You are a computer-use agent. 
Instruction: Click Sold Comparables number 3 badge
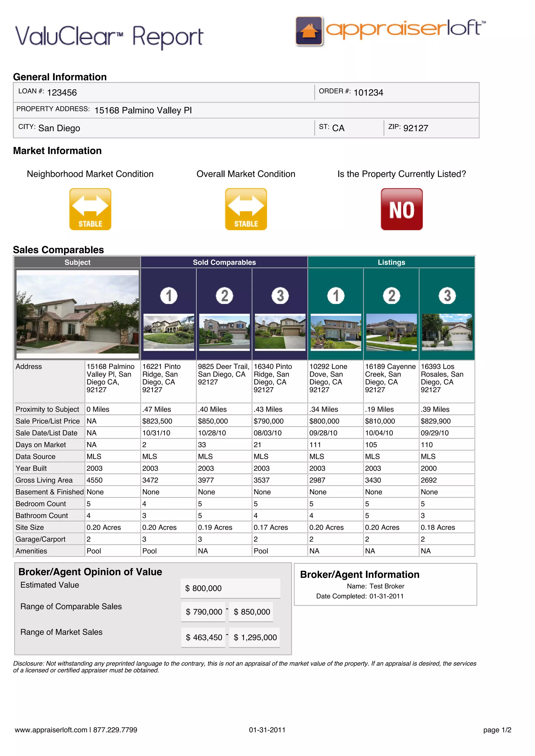pyautogui.click(x=280, y=295)
